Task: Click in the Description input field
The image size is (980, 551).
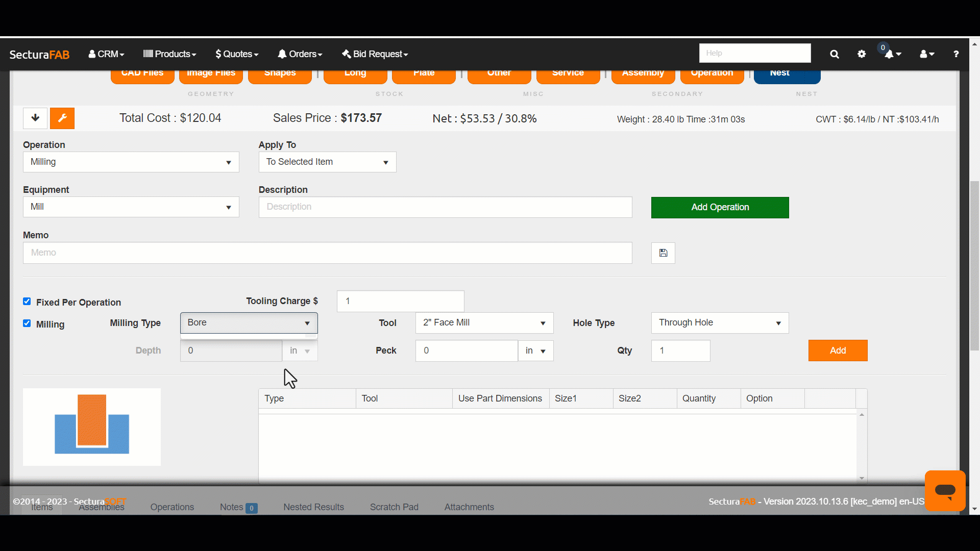Action: point(445,207)
